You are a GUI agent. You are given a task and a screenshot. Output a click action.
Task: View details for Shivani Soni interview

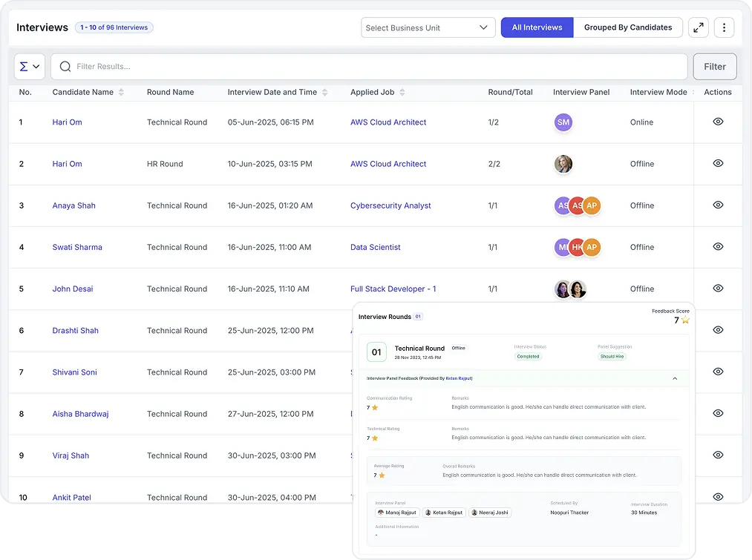(717, 372)
